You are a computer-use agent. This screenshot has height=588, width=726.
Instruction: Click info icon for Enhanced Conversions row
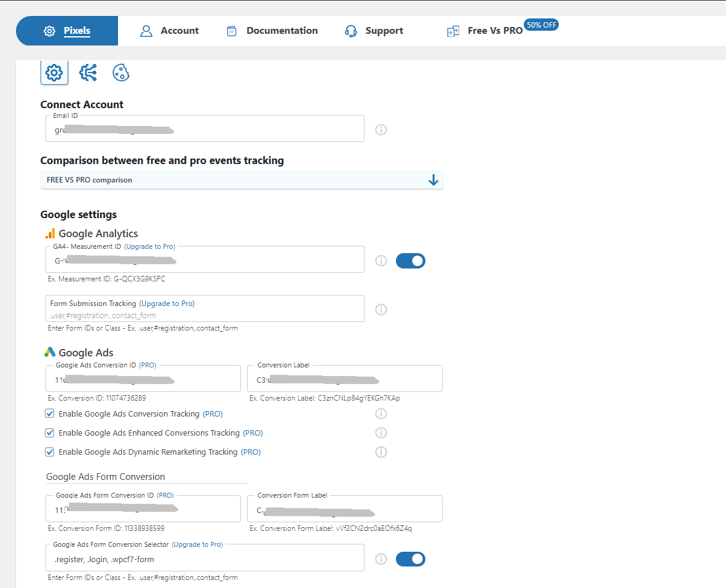381,433
